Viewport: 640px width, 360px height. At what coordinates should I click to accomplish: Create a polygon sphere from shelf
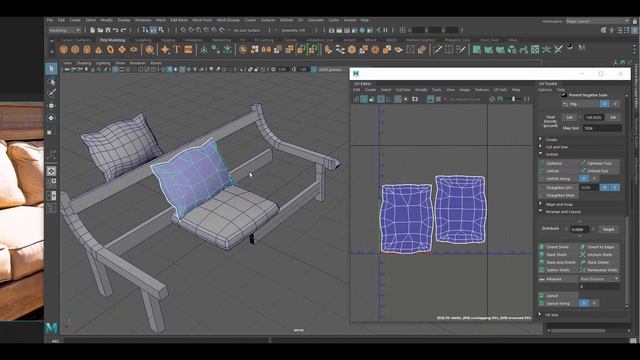pos(63,50)
